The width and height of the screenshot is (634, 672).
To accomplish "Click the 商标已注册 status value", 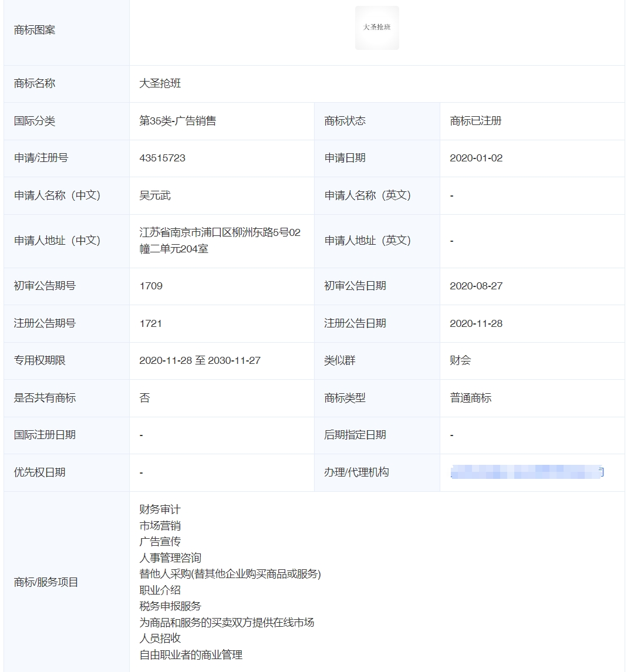I will tap(473, 121).
